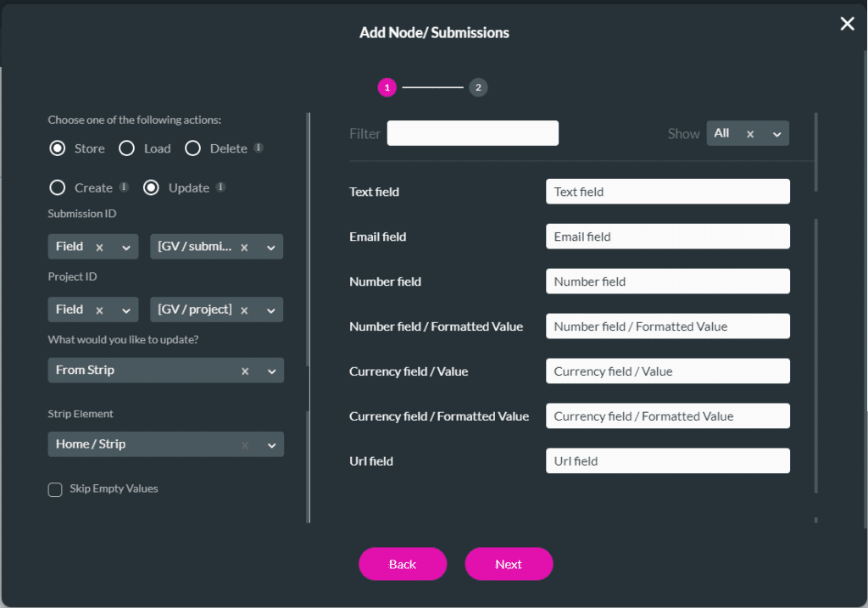Expand the Strip Element dropdown
Image resolution: width=868 pixels, height=608 pixels.
coord(271,445)
